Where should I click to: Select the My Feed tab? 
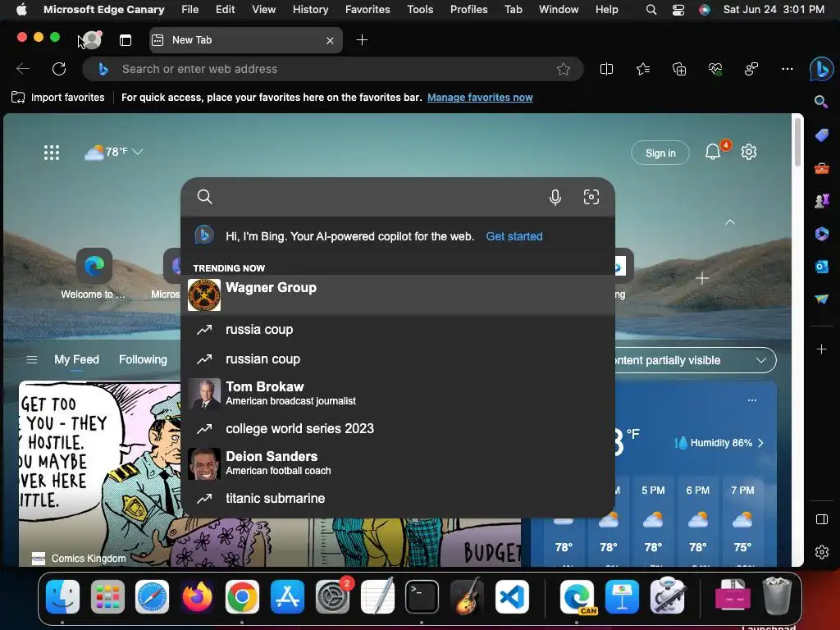(x=76, y=359)
